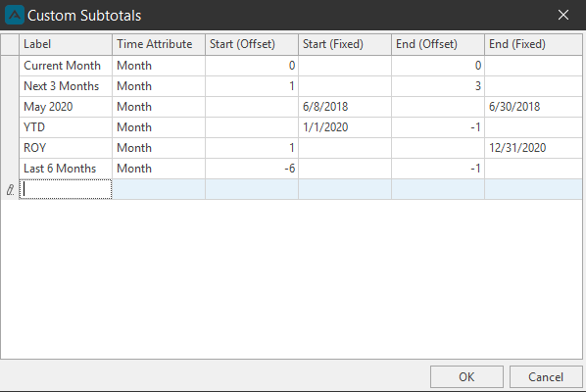Click End (Offset) value -1 in YTD row
The height and width of the screenshot is (392, 586).
438,127
